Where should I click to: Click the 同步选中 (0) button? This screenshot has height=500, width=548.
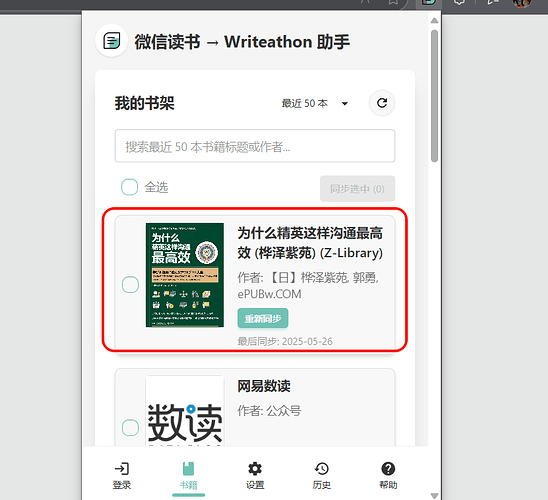[x=357, y=189]
